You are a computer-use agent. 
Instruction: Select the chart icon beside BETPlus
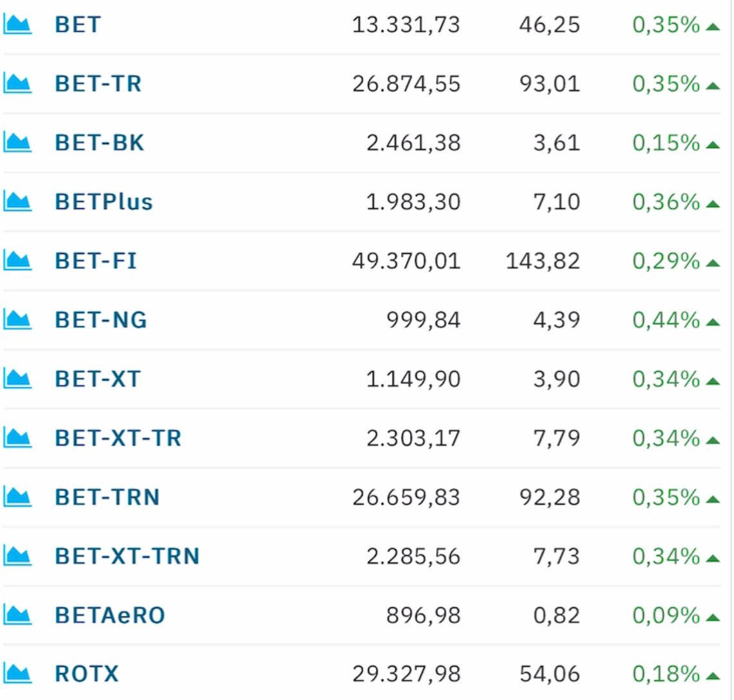click(x=17, y=202)
